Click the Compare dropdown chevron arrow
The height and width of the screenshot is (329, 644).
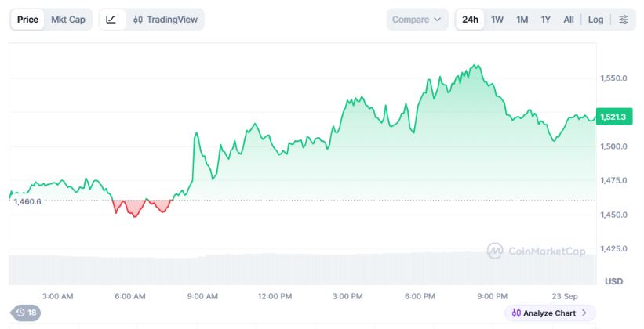438,20
